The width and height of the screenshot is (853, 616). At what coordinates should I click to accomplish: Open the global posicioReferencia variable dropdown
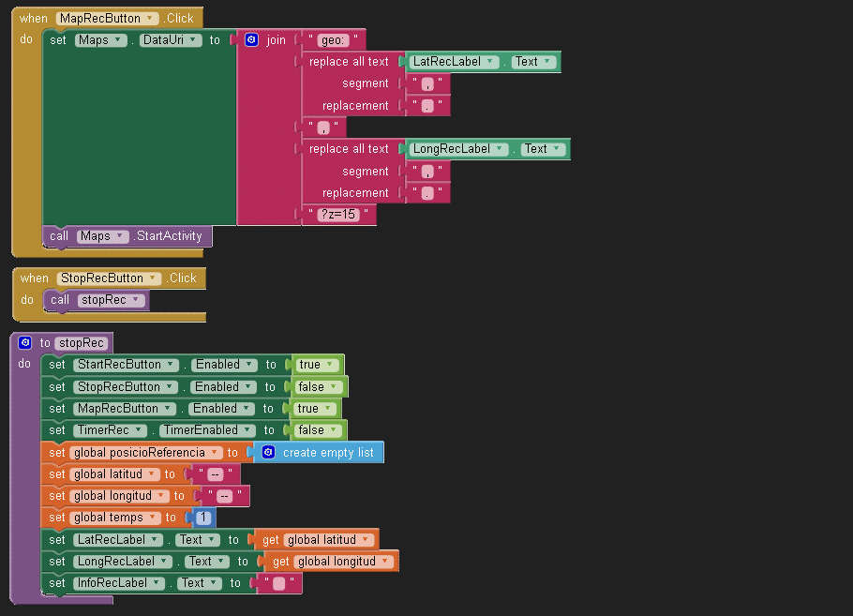(216, 453)
